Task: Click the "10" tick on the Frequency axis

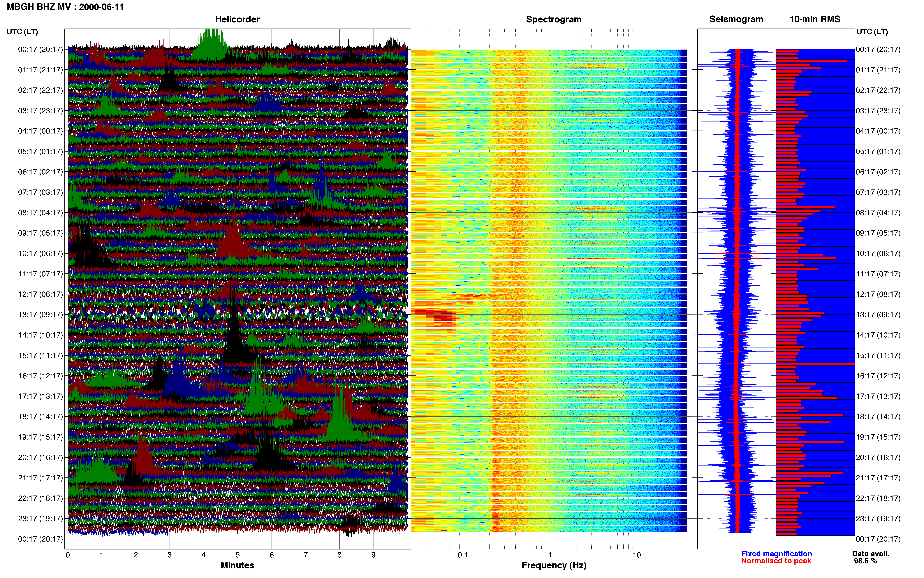Action: [x=637, y=555]
